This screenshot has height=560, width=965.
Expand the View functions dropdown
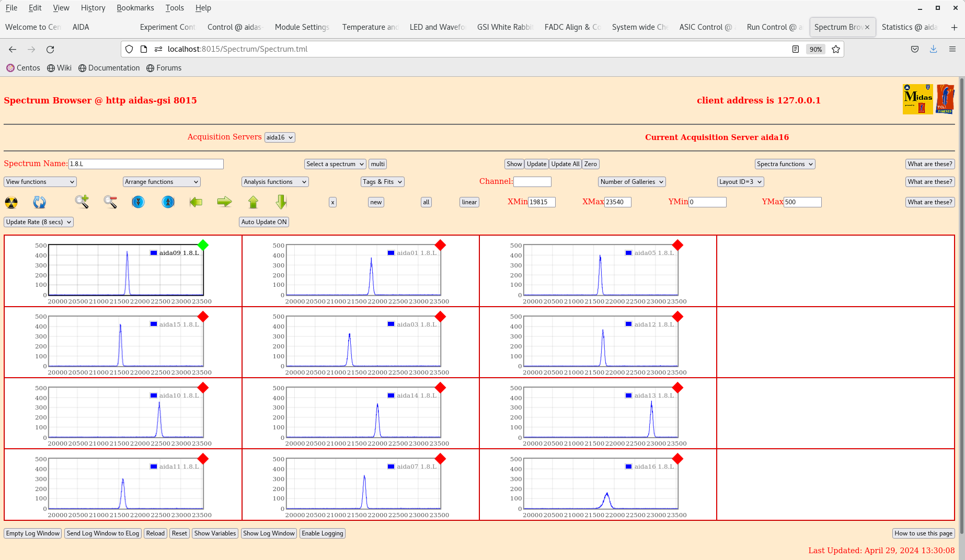click(40, 182)
